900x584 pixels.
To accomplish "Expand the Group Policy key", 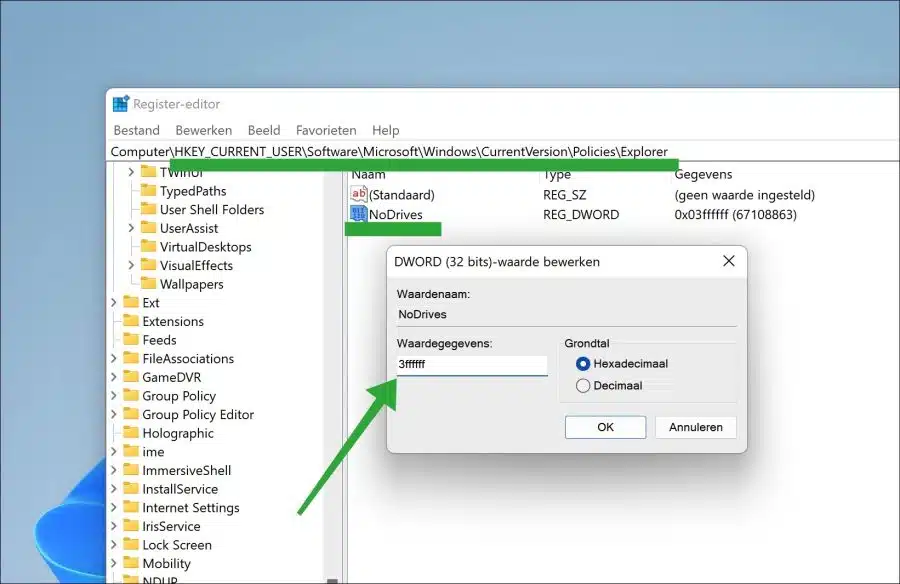I will 114,396.
